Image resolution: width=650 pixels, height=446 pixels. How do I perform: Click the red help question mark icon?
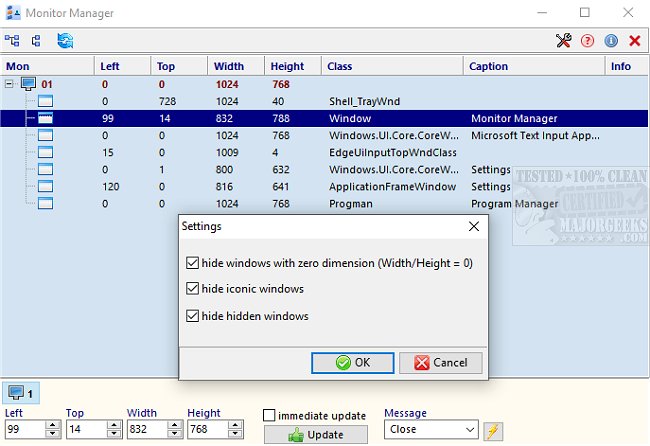588,41
